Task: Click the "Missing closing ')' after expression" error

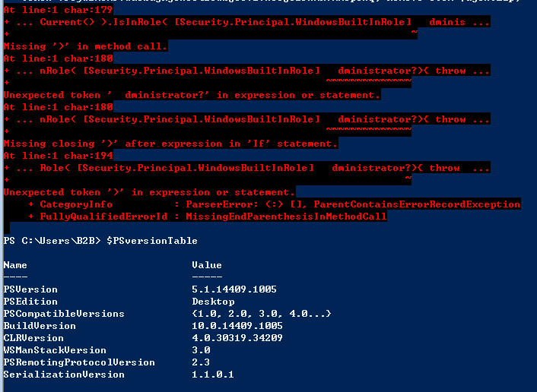Action: point(170,144)
